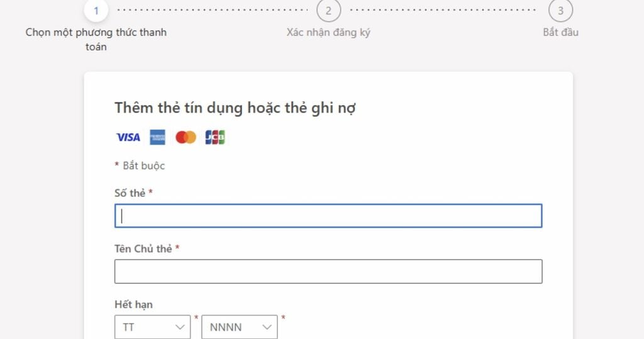Go to step 2 circle indicator
The height and width of the screenshot is (339, 644).
tap(328, 11)
